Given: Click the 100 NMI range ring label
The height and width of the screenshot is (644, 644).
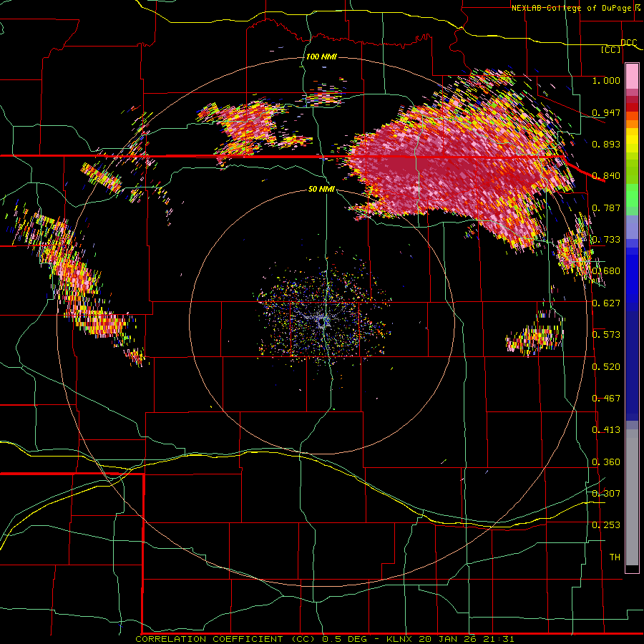Looking at the screenshot, I should (321, 57).
